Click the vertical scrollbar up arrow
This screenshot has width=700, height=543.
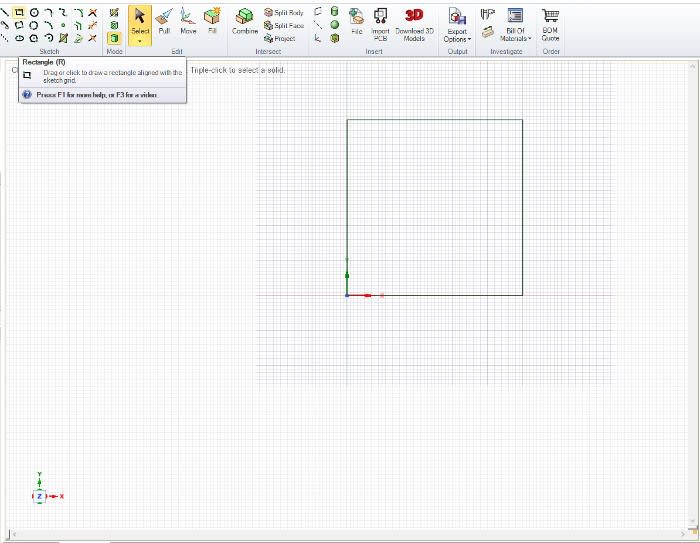tap(692, 67)
